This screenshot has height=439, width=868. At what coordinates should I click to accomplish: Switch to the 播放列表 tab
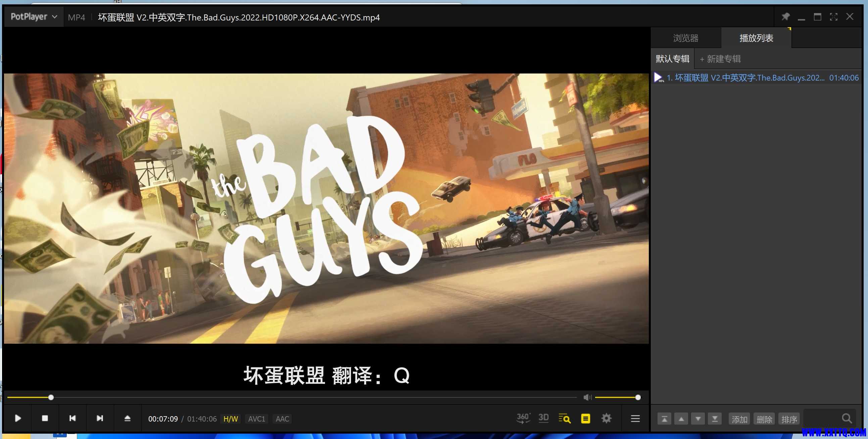coord(756,38)
